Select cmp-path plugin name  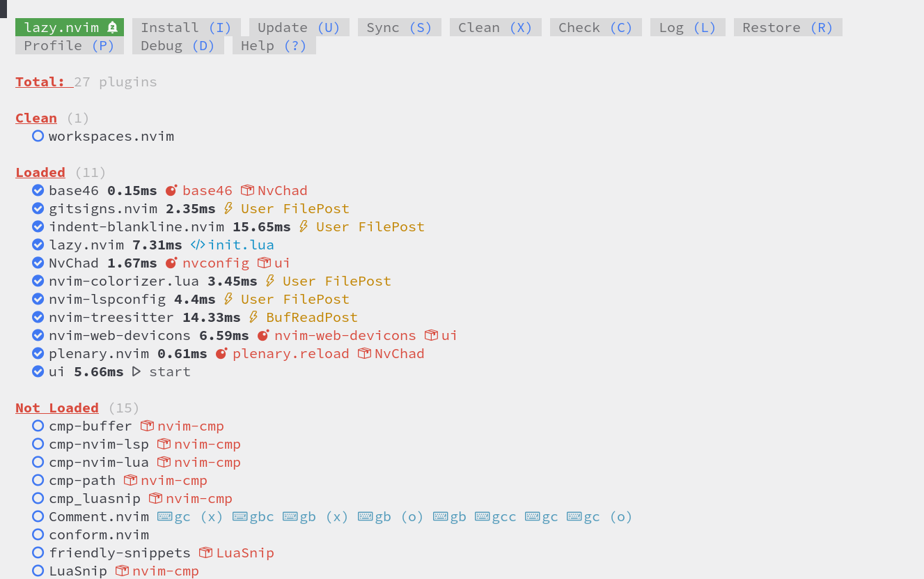tap(82, 480)
